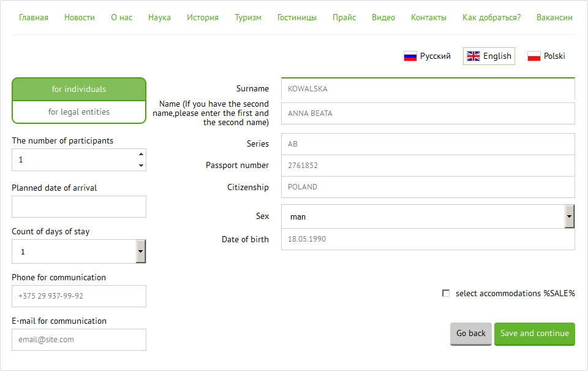The image size is (588, 371).
Task: Click the Go back button
Action: (470, 334)
